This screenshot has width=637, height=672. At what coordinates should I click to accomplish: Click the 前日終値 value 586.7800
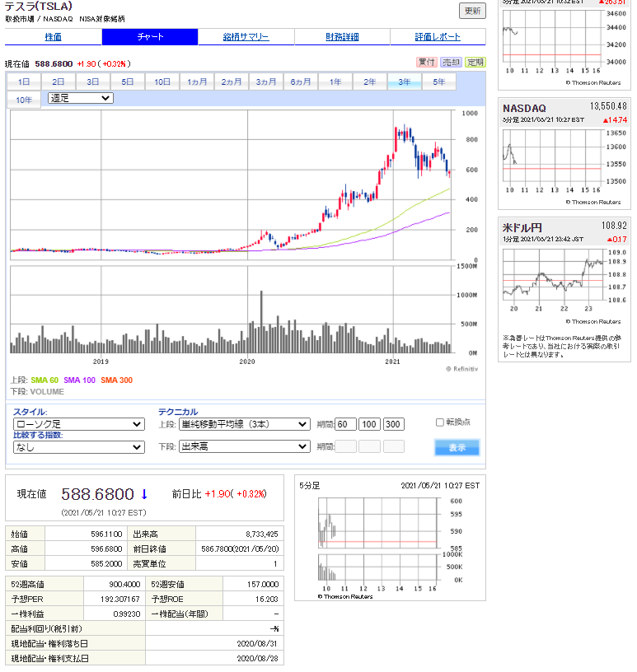[240, 549]
